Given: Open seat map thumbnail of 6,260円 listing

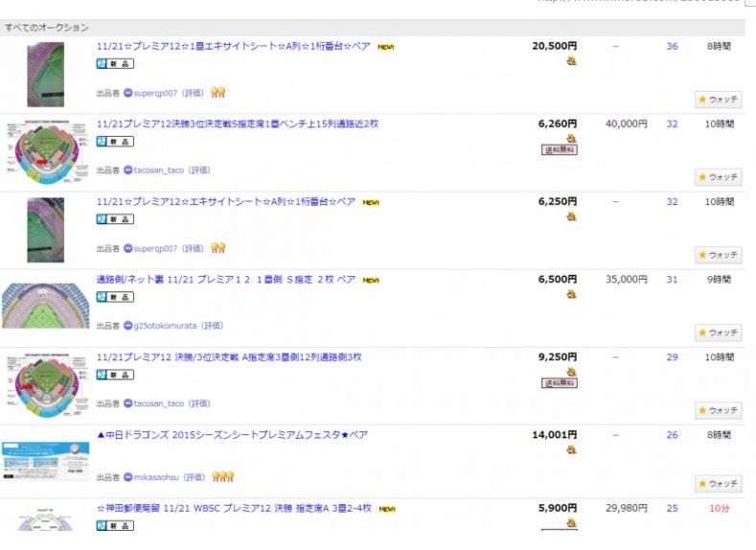Looking at the screenshot, I should tap(45, 151).
